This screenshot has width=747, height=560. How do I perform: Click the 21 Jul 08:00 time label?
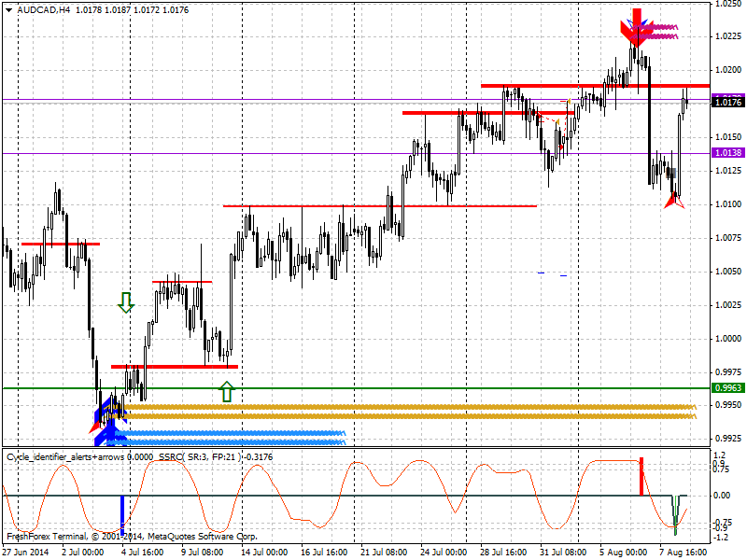(x=384, y=553)
